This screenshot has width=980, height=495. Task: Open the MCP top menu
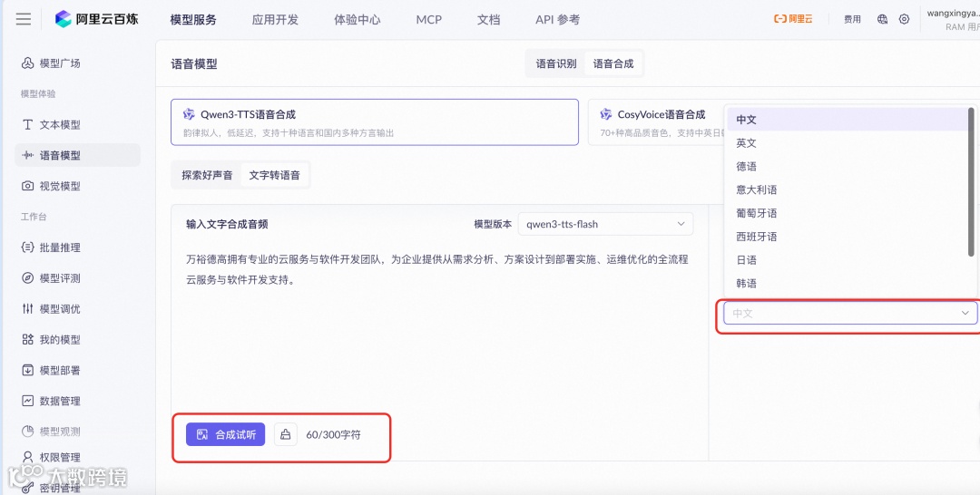click(x=428, y=19)
